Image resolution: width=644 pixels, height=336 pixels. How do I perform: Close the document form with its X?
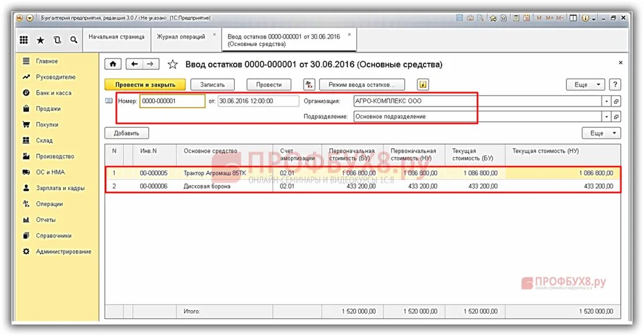[x=620, y=62]
